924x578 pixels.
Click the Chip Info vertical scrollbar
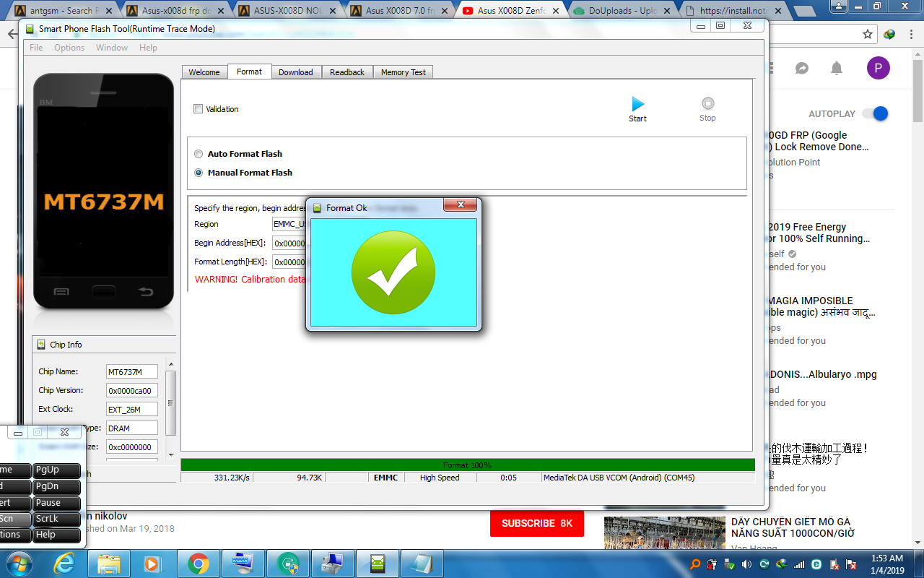(x=171, y=402)
